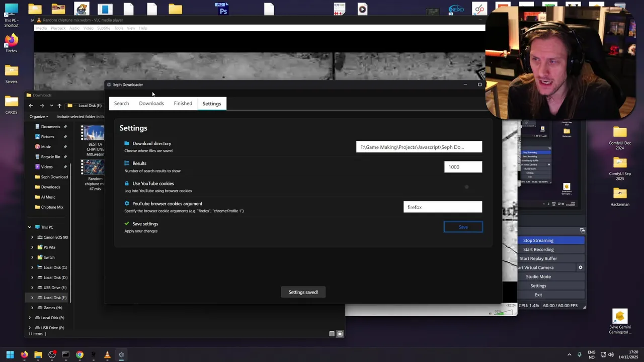The image size is (644, 362).
Task: Click the gear icon beside YouTube browser cookies argument
Action: click(x=127, y=204)
